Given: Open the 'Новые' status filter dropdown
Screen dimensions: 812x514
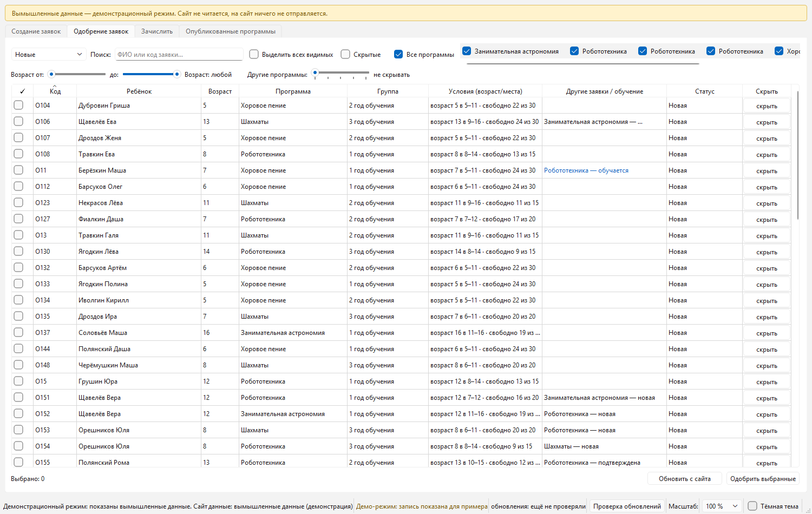Looking at the screenshot, I should (x=49, y=54).
